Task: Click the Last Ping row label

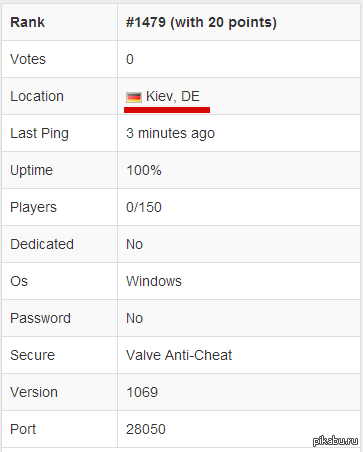Action: 39,133
